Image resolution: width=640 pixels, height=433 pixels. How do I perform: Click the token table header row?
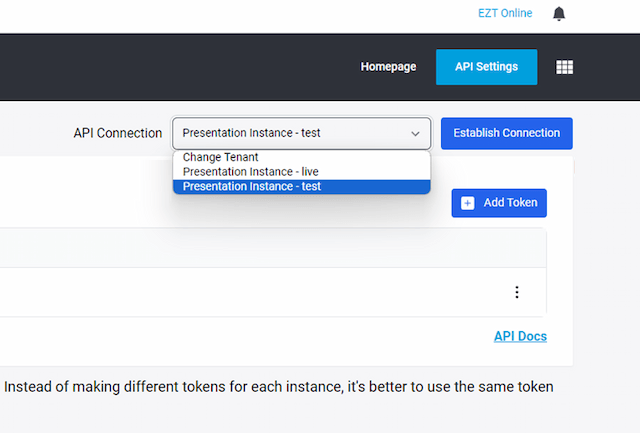click(x=250, y=248)
